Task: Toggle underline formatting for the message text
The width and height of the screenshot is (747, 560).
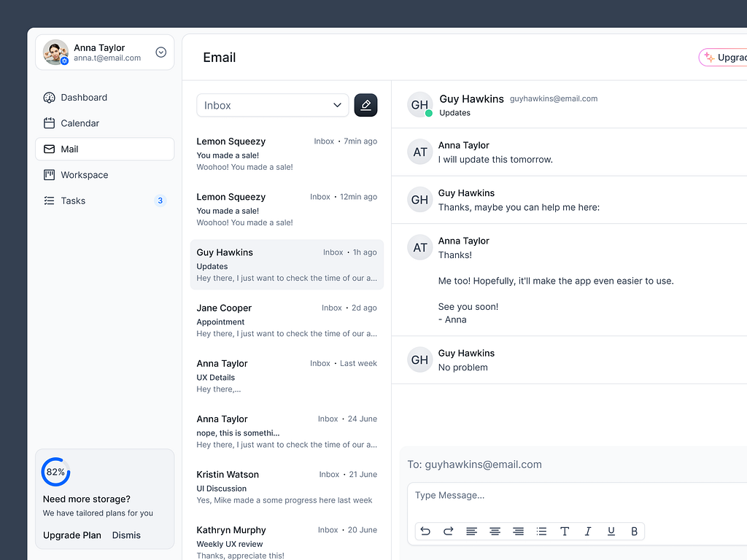Action: click(x=611, y=531)
